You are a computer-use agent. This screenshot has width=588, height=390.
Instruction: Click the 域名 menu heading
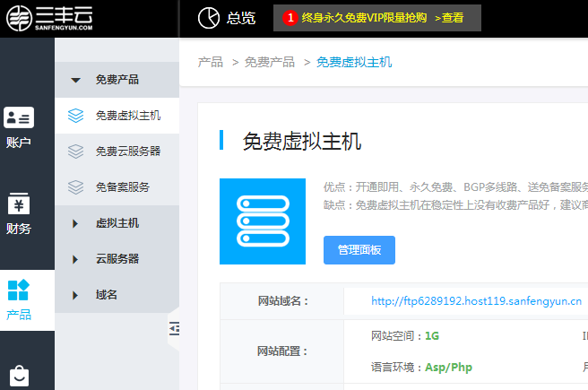point(107,295)
